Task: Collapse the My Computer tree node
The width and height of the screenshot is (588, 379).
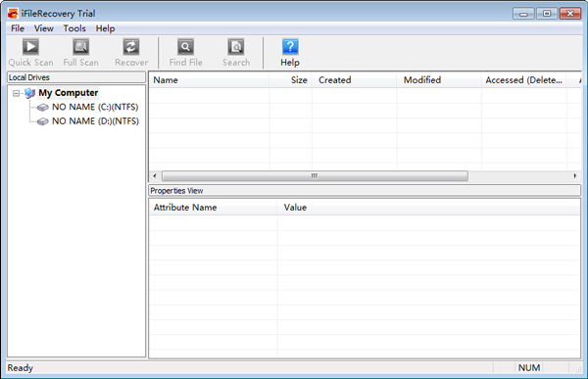Action: 16,93
